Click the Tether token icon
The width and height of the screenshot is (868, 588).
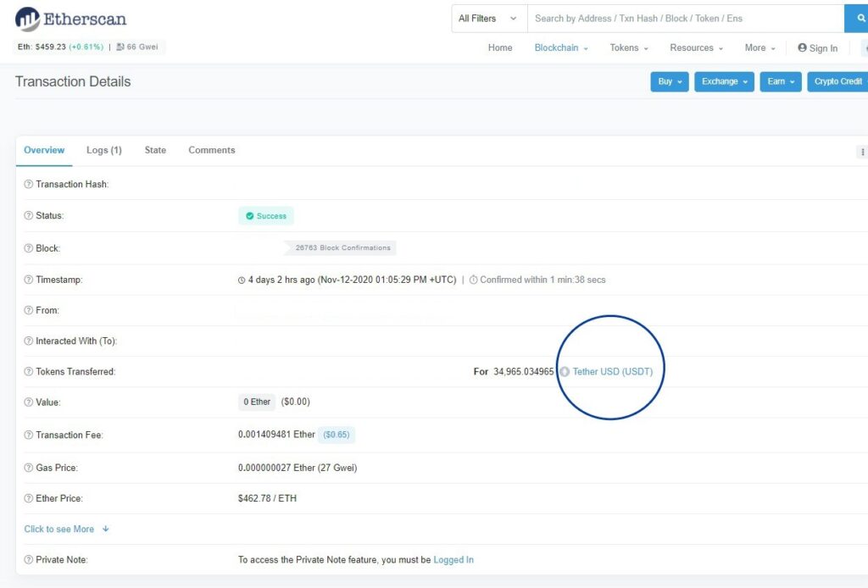[x=564, y=372]
